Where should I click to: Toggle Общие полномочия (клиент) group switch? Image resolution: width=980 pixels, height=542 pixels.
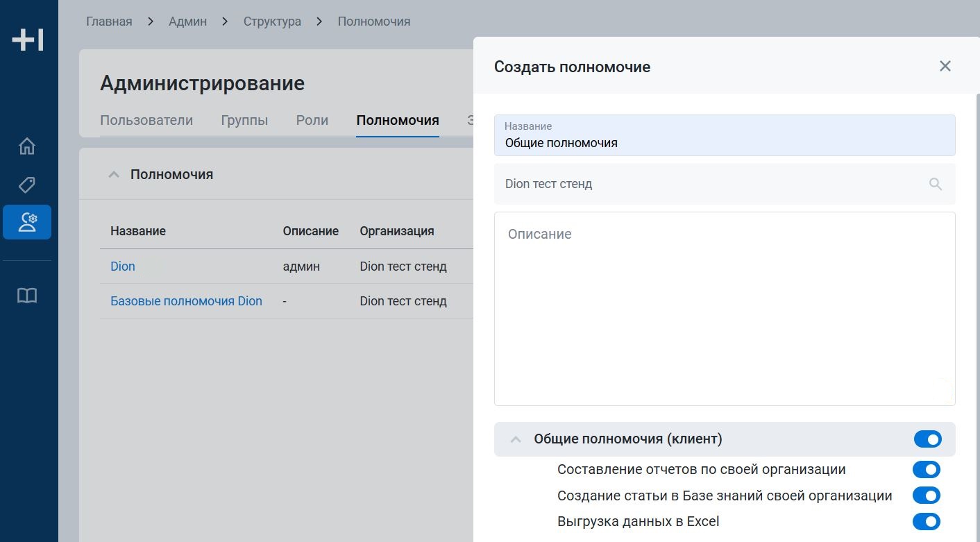[927, 439]
